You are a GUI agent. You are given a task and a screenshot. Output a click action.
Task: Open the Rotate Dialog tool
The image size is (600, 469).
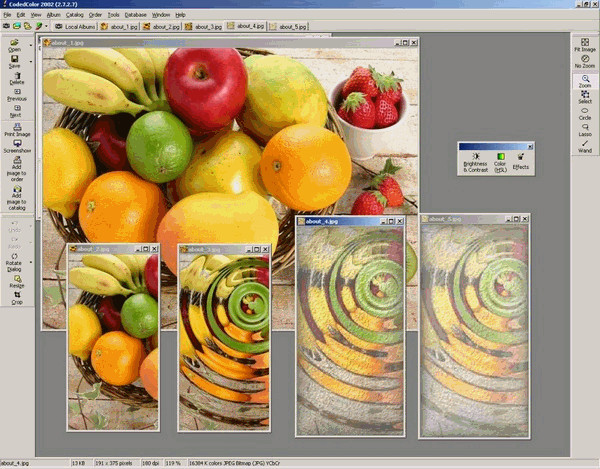14,262
